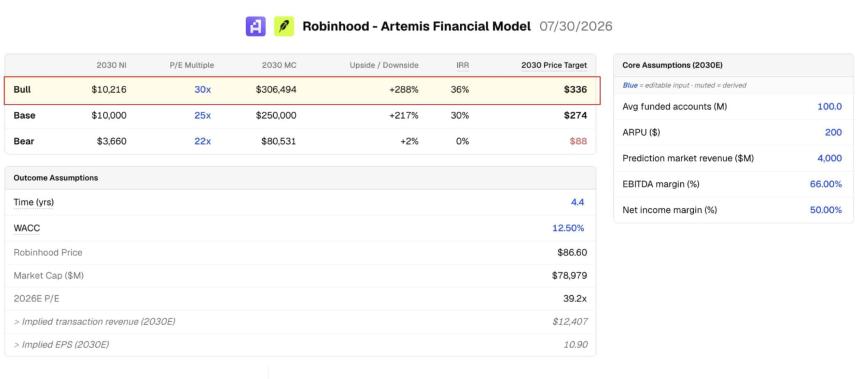
Task: Click the Avg funded accounts (M) label
Action: (x=675, y=106)
